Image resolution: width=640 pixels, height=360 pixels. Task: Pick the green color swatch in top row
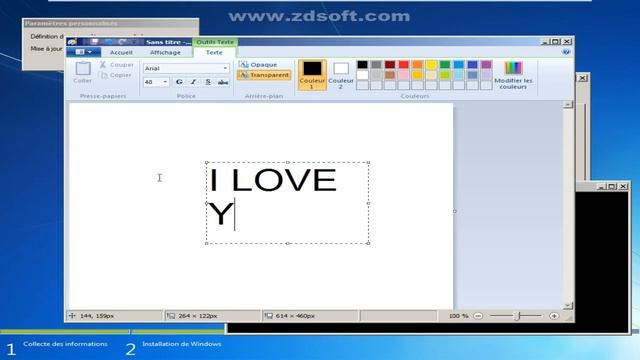445,64
